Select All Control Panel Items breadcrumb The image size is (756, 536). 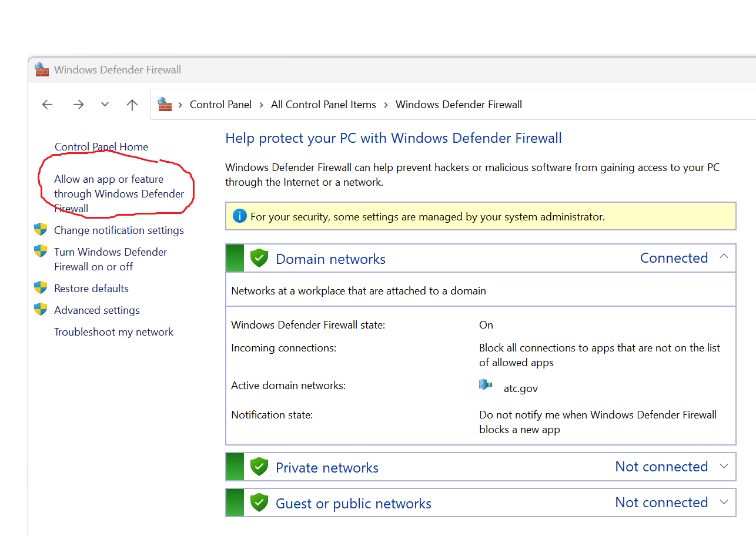click(x=323, y=105)
